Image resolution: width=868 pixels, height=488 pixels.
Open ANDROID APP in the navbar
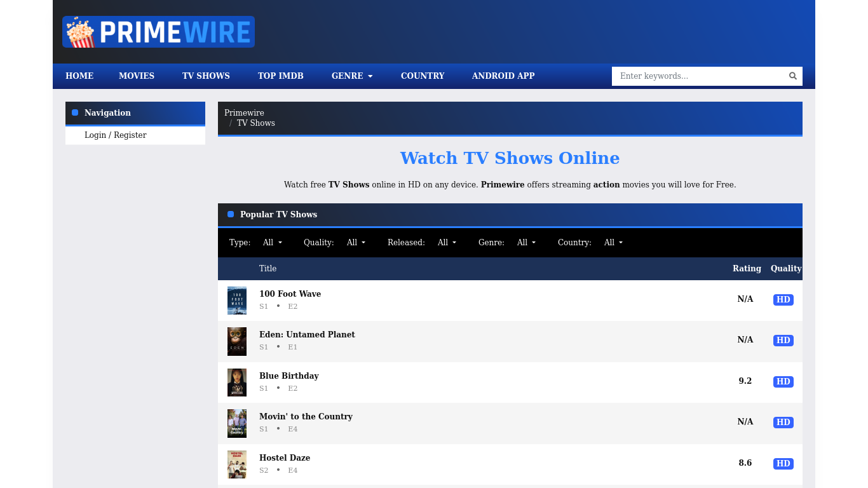503,76
